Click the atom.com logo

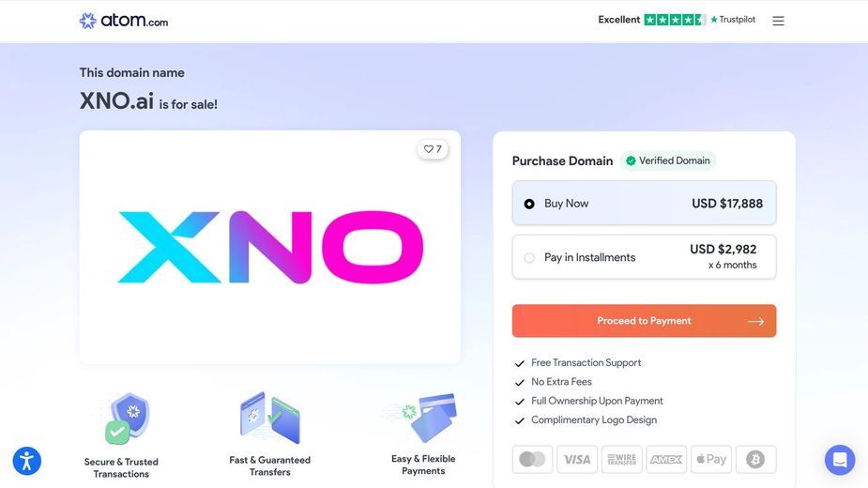(124, 21)
